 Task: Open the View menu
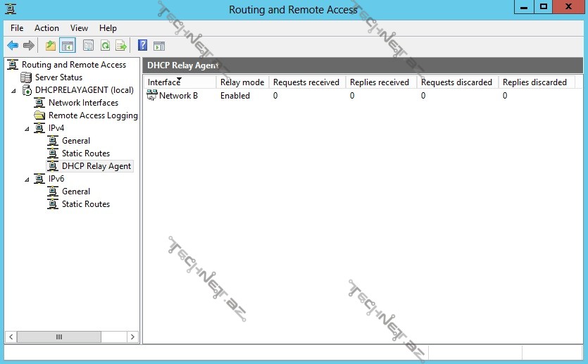79,28
